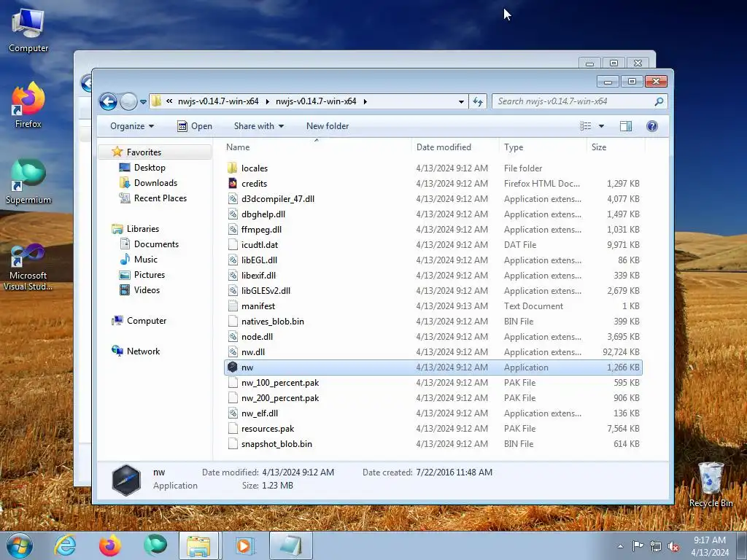
Task: Select the locales folder icon
Action: click(233, 168)
